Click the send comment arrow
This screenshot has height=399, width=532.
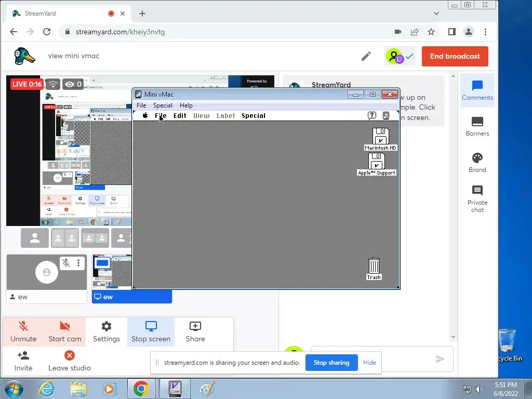click(441, 359)
